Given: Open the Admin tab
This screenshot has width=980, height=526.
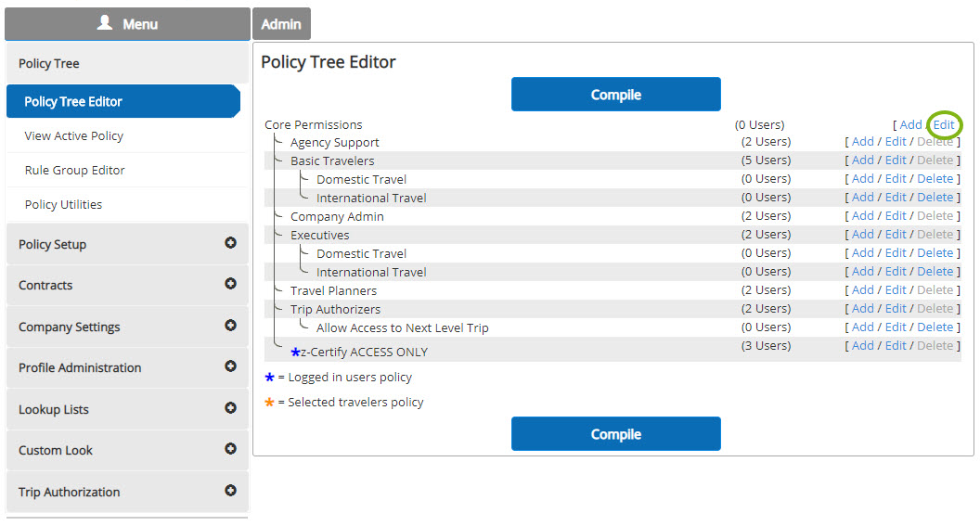Looking at the screenshot, I should (281, 24).
